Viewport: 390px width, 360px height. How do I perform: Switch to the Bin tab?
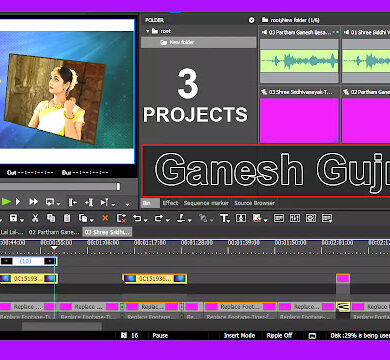(150, 203)
